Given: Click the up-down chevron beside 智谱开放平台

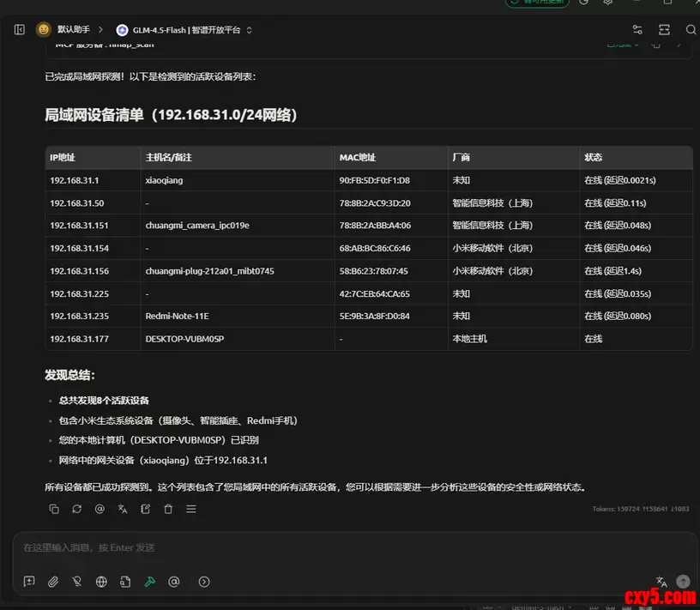Looking at the screenshot, I should click(x=249, y=30).
